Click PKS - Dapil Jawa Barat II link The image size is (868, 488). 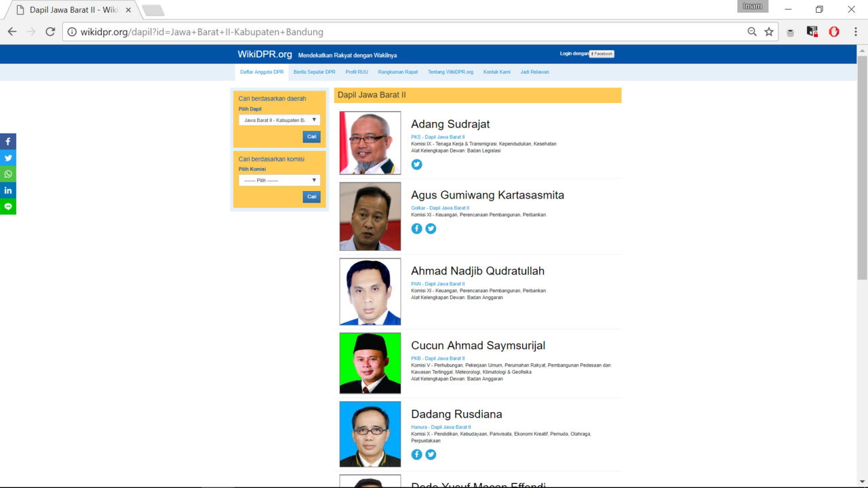click(438, 137)
